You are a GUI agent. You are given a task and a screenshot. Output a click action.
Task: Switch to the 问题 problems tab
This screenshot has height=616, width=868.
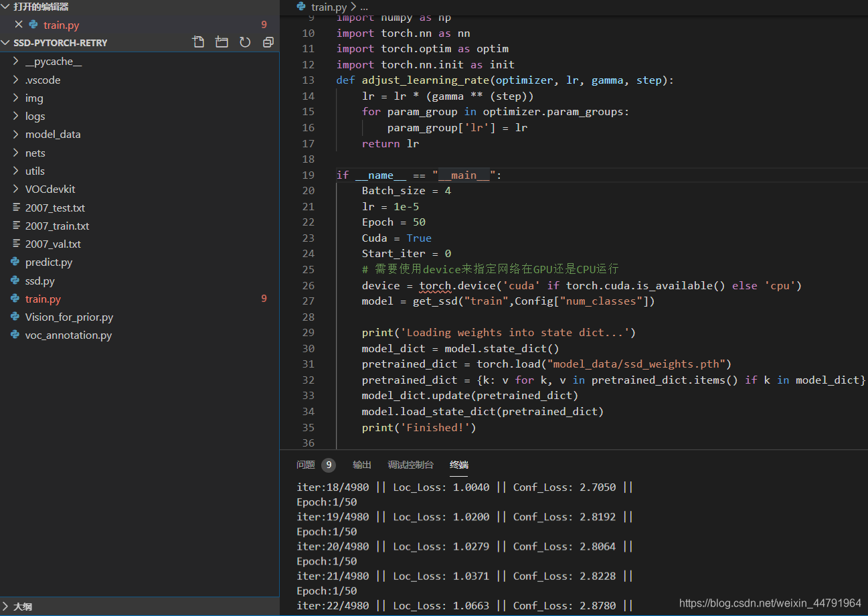[306, 465]
